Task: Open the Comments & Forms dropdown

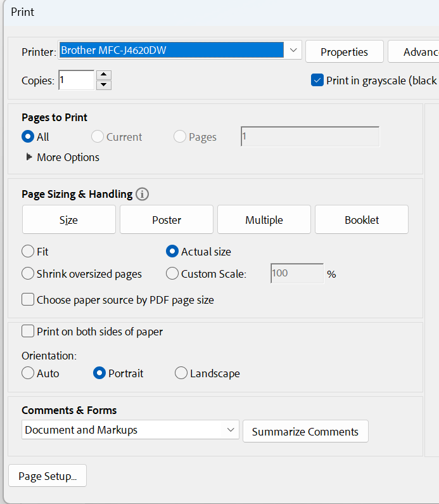Action: 230,430
